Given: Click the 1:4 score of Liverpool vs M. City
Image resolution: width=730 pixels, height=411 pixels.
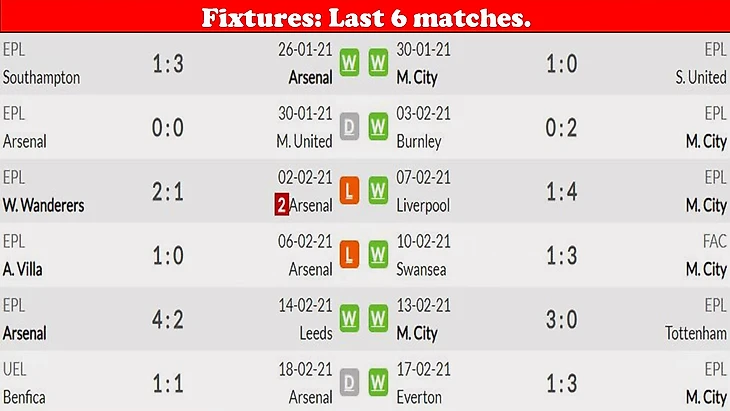Looking at the screenshot, I should (x=561, y=191).
